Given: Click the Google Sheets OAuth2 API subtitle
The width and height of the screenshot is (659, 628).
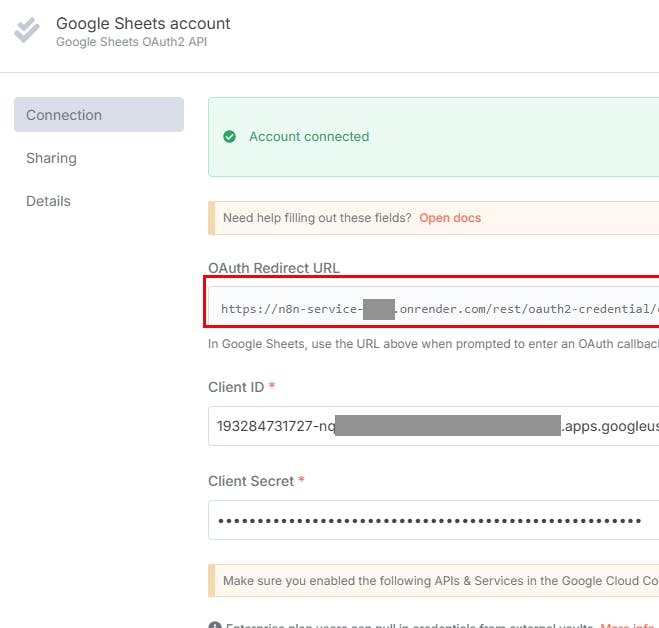Looking at the screenshot, I should tap(132, 42).
